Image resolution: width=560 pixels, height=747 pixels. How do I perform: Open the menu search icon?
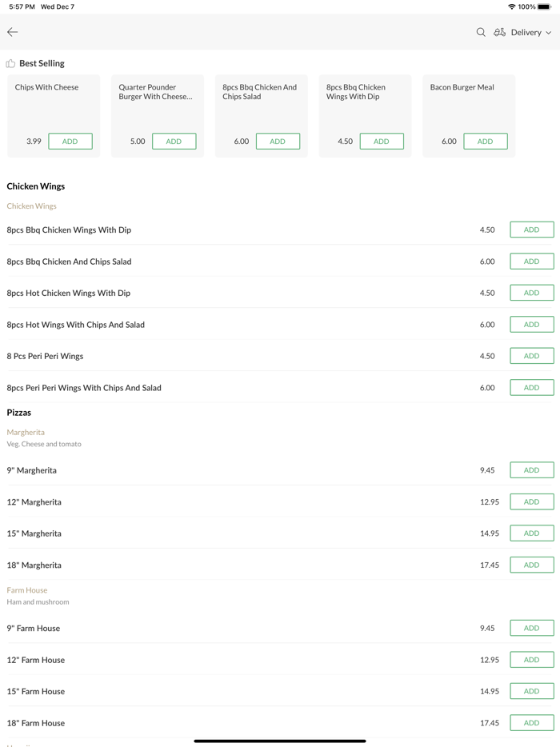481,32
